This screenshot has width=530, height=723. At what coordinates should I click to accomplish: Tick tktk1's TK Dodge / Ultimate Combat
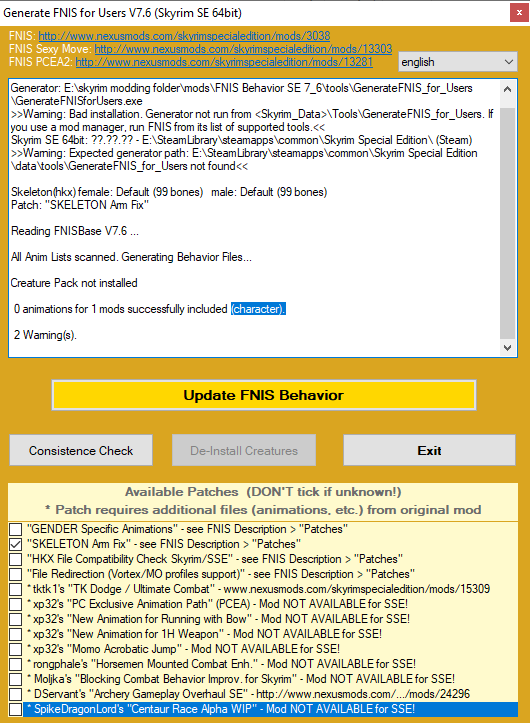(x=16, y=589)
